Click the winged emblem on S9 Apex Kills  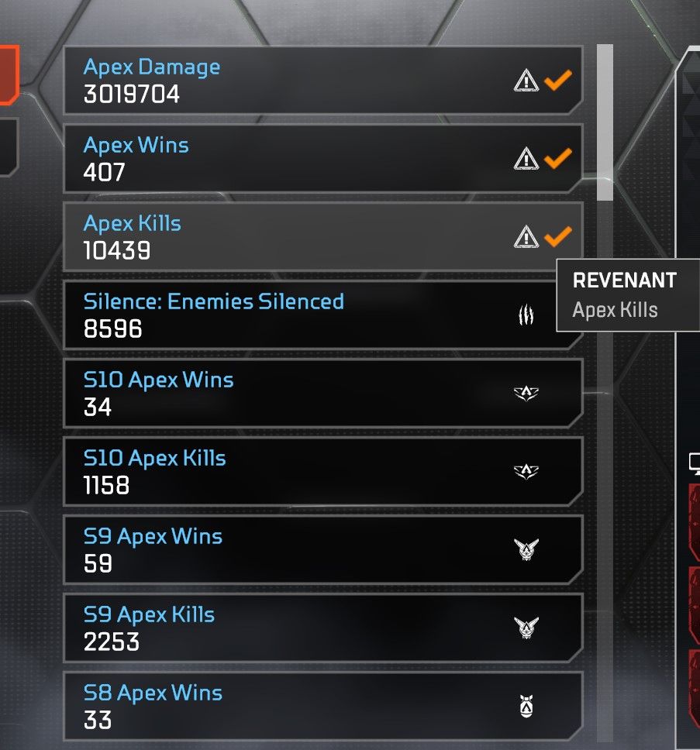click(x=526, y=628)
